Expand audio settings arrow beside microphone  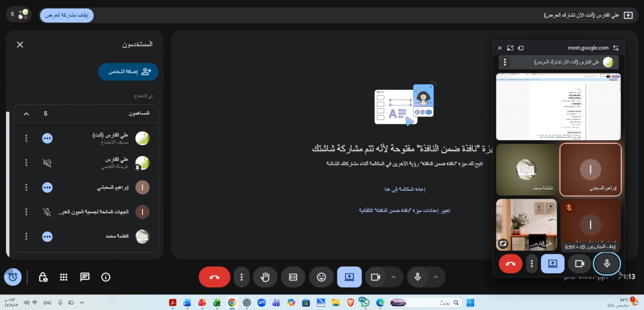(436, 277)
